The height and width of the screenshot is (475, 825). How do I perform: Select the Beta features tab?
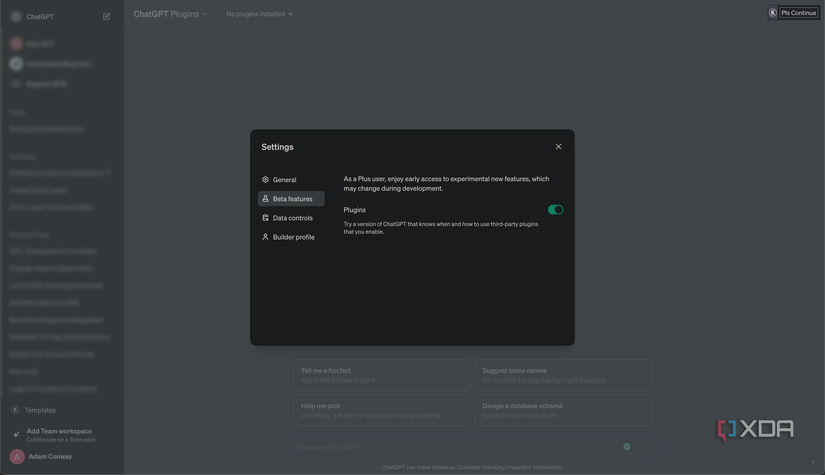291,199
